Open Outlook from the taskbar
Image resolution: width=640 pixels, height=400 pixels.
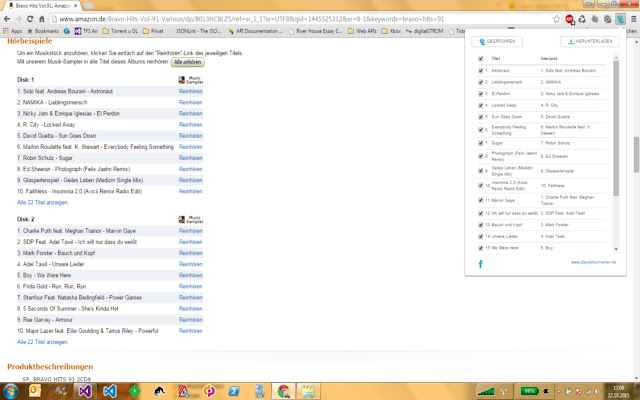[x=35, y=391]
